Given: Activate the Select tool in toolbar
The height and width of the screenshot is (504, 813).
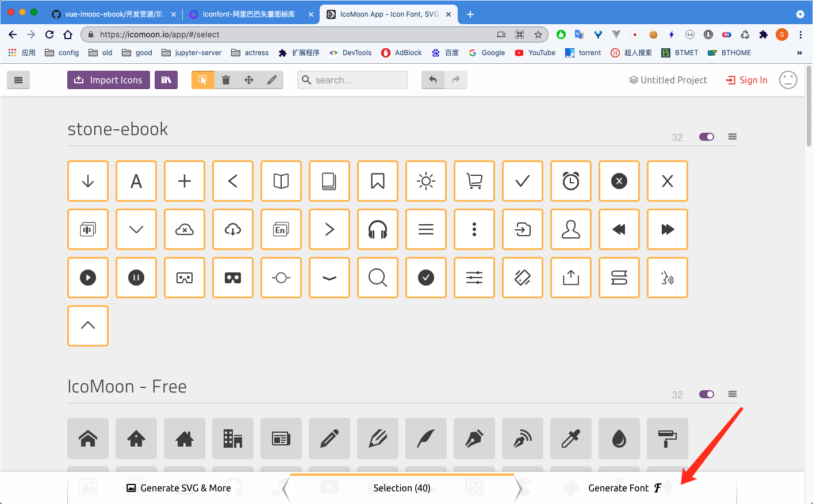Looking at the screenshot, I should click(203, 80).
